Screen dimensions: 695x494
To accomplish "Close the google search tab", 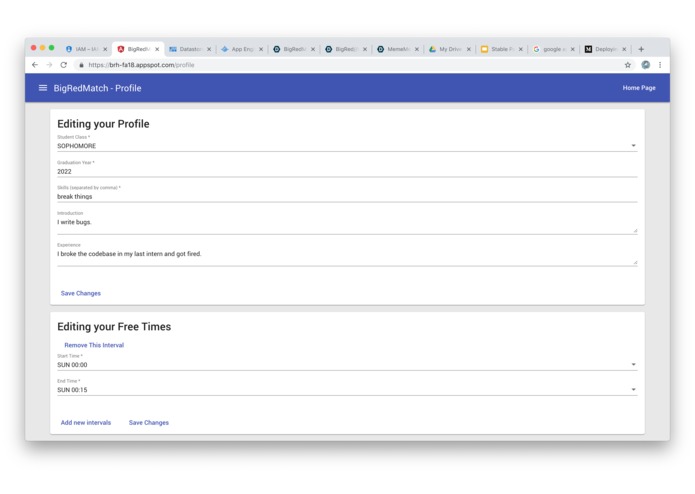I will (572, 49).
